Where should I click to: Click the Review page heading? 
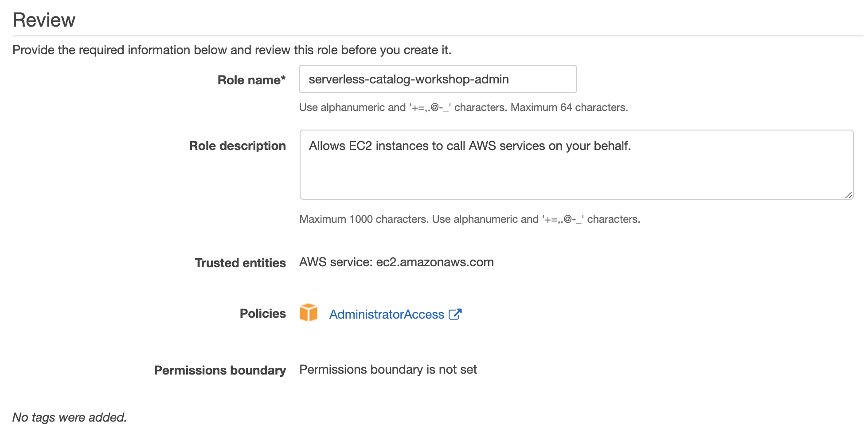[x=44, y=20]
